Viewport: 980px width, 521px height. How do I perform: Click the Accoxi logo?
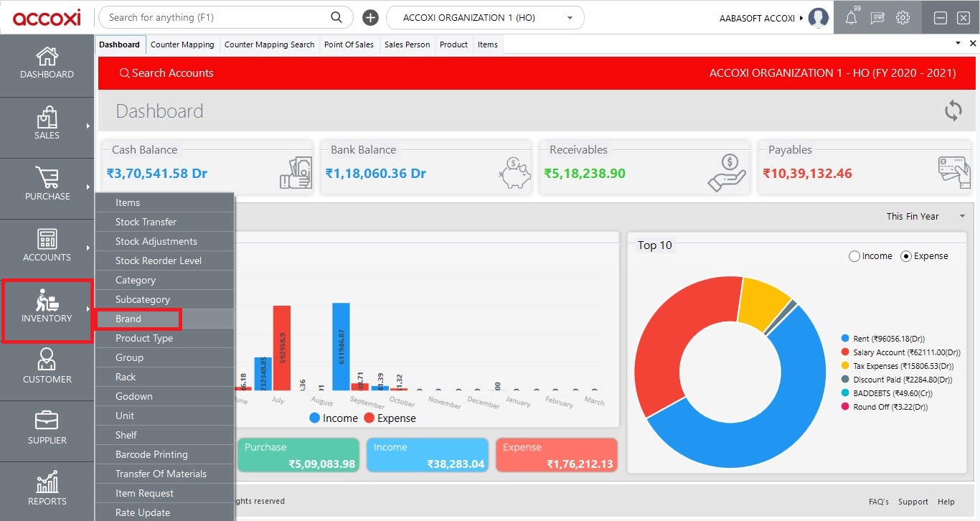click(47, 17)
